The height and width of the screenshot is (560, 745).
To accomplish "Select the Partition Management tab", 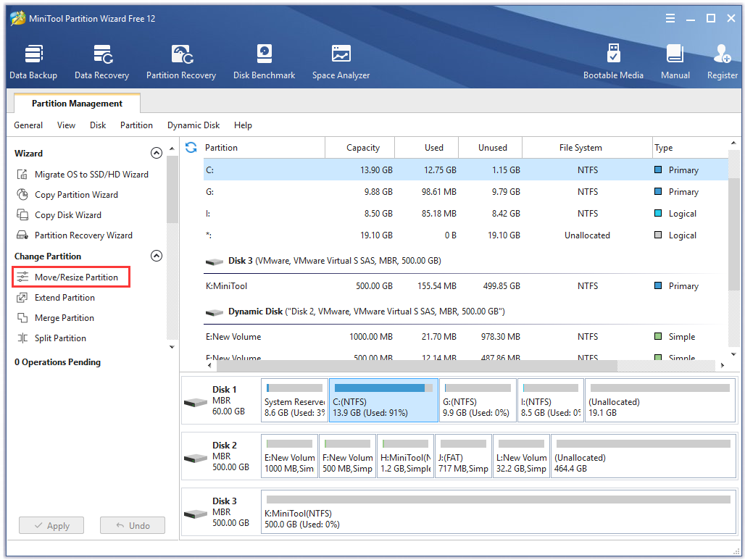I will coord(76,104).
